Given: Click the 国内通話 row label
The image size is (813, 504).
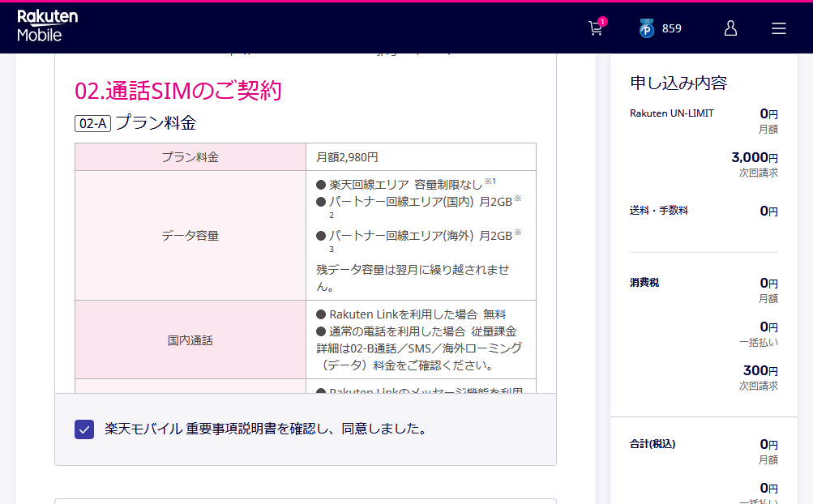Looking at the screenshot, I should click(x=190, y=340).
